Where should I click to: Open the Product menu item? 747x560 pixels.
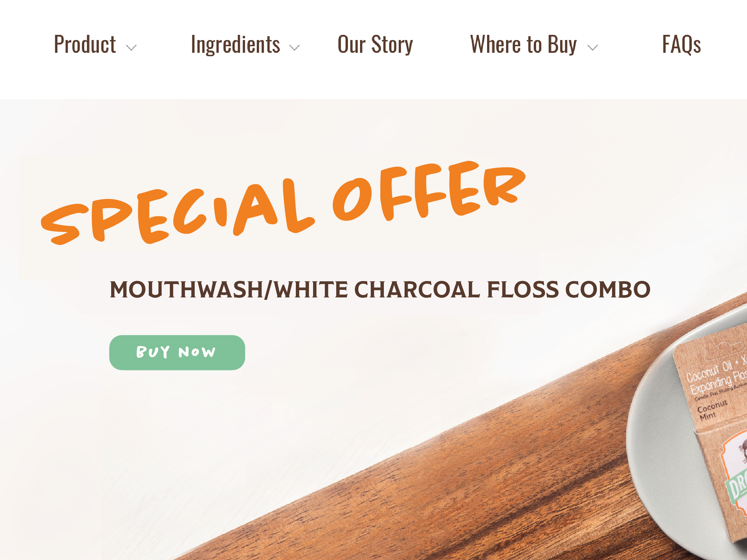coord(85,45)
